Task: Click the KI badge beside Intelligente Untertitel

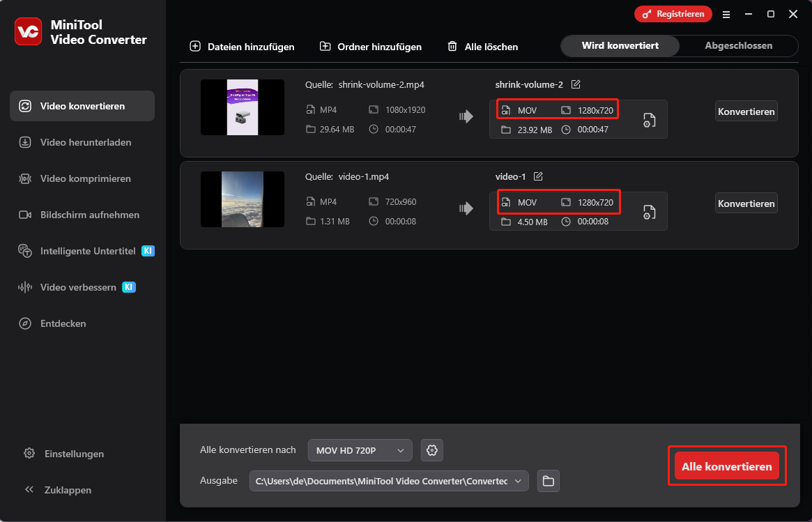Action: click(148, 251)
